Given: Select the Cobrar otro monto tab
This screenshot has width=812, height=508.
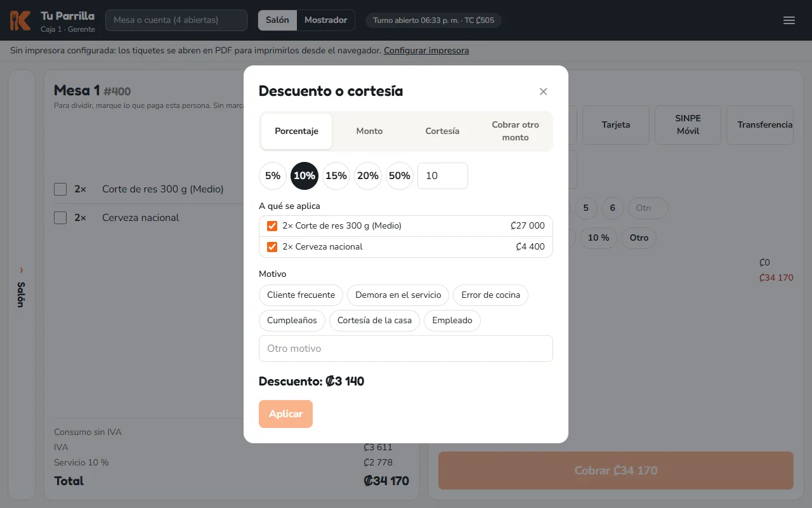Looking at the screenshot, I should click(x=515, y=131).
